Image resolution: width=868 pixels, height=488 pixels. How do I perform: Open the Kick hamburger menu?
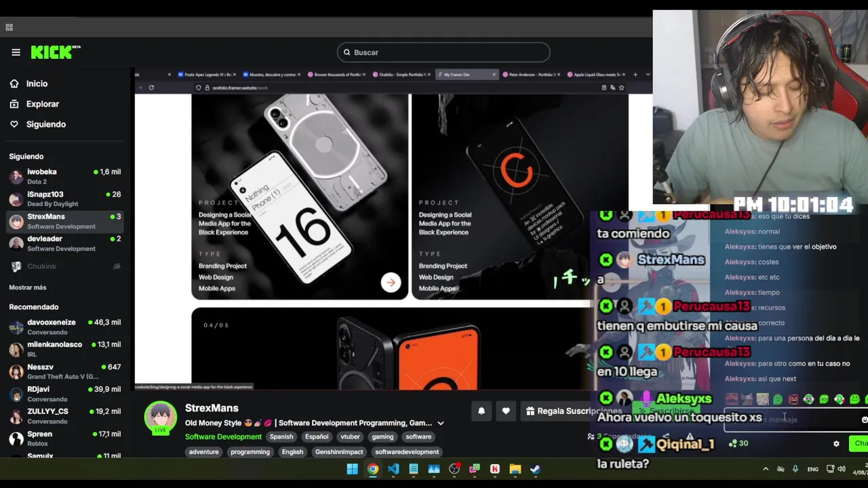[x=16, y=52]
